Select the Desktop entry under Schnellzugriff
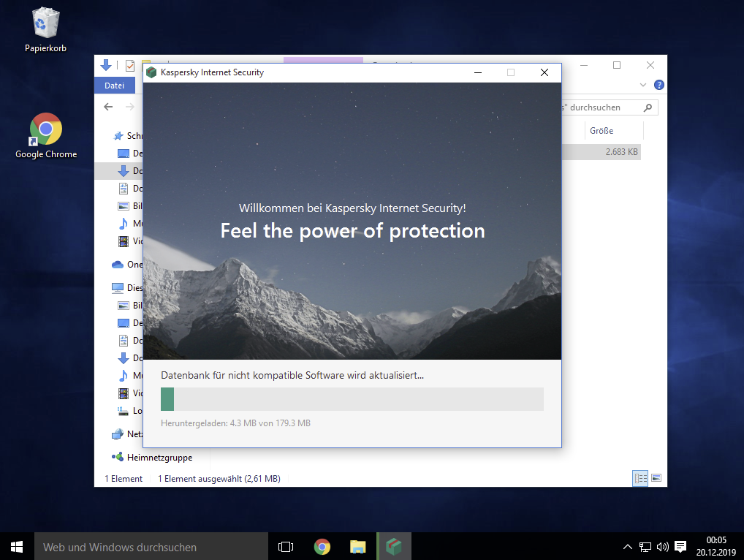Image resolution: width=744 pixels, height=560 pixels. 130,154
